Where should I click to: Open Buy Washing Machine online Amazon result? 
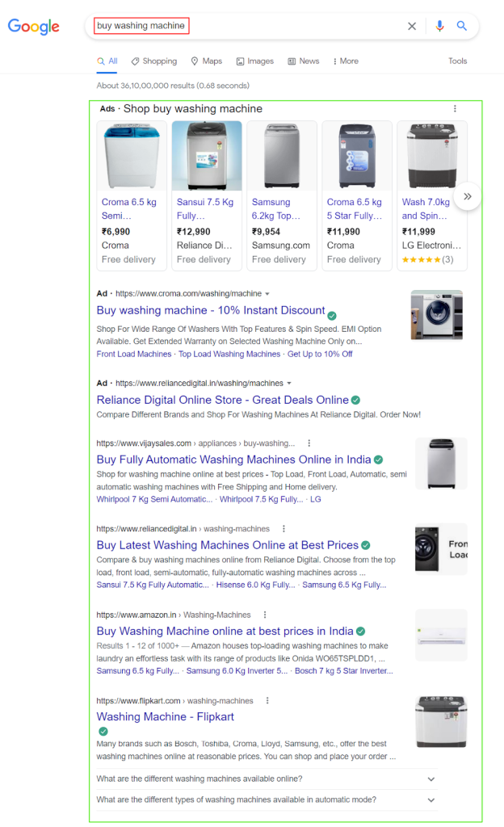(x=225, y=632)
